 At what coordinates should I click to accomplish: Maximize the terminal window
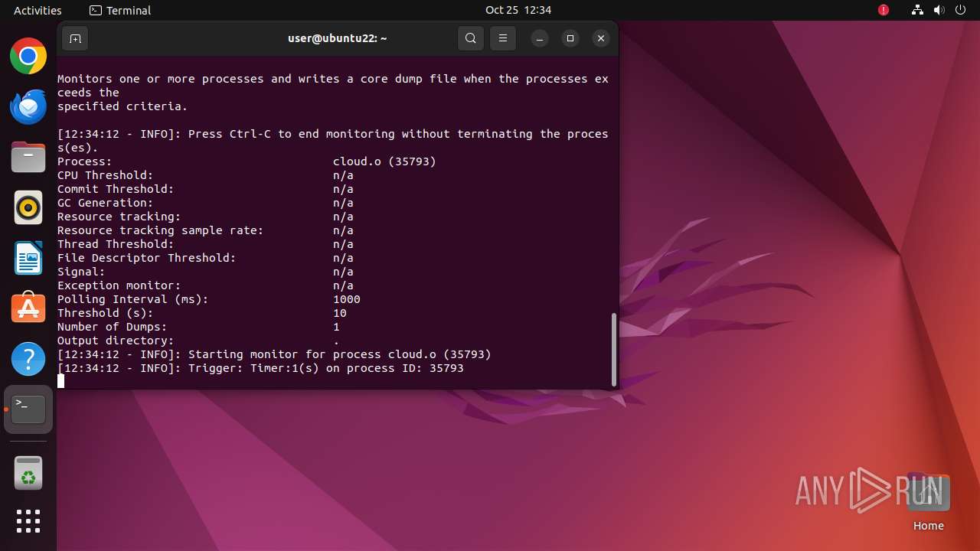pos(570,38)
